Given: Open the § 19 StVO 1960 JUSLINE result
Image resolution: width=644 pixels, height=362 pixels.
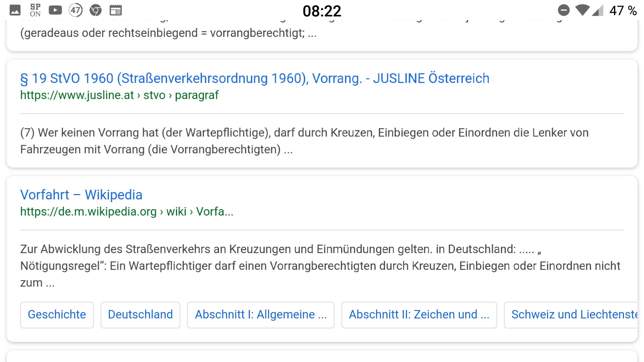Looking at the screenshot, I should pyautogui.click(x=255, y=78).
